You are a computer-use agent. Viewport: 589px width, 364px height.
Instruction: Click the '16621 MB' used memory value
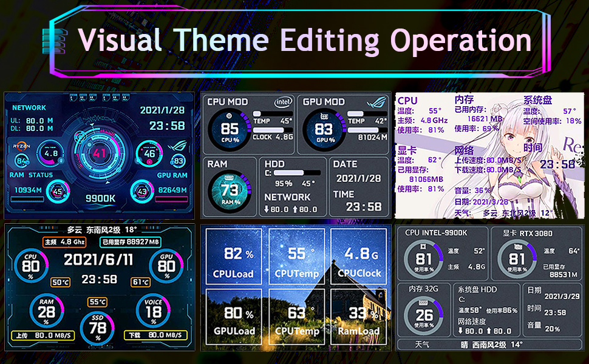485,118
